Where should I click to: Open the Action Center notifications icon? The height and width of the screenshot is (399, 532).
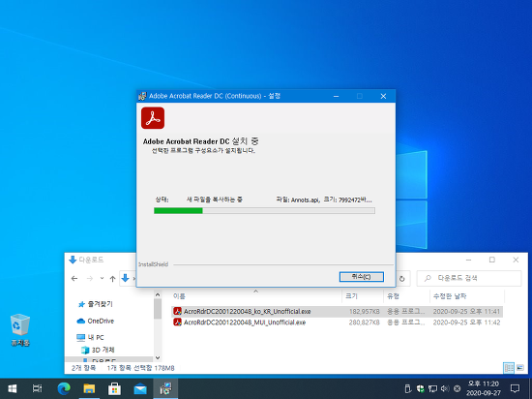(515, 388)
